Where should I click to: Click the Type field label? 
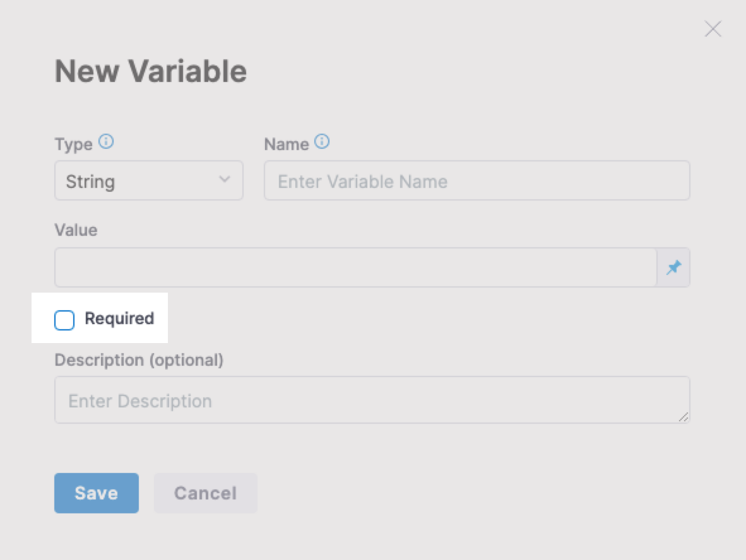point(73,144)
